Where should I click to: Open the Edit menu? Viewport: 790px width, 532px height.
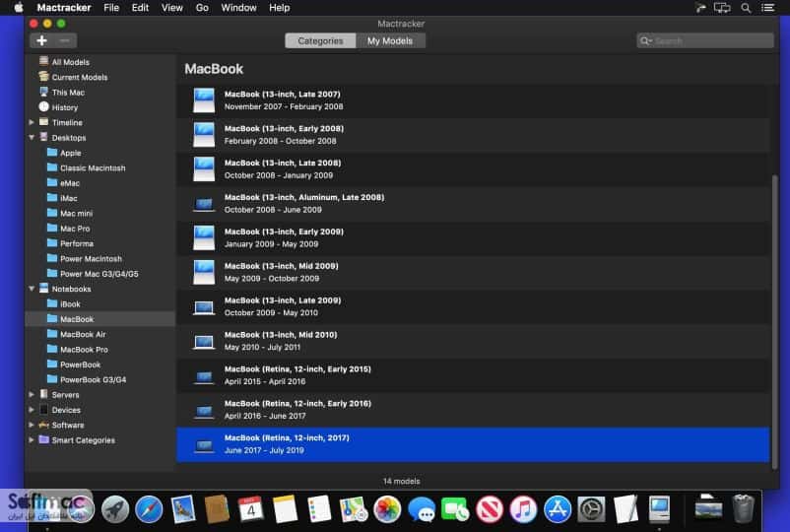(x=140, y=8)
